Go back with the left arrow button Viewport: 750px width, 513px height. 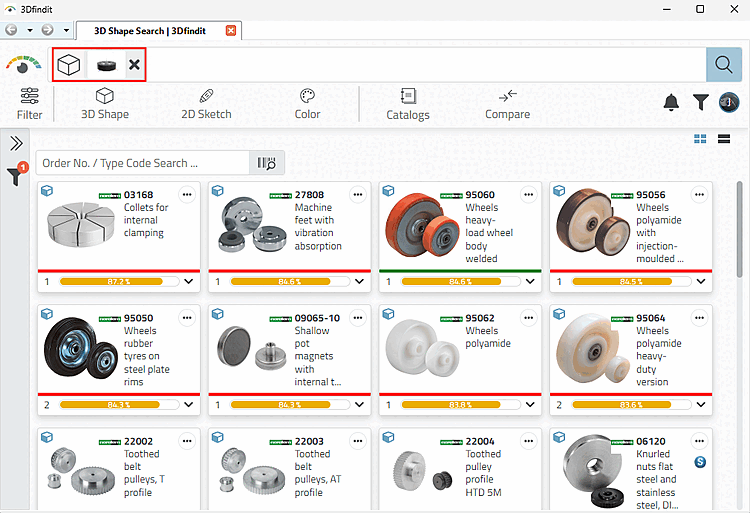tap(11, 30)
